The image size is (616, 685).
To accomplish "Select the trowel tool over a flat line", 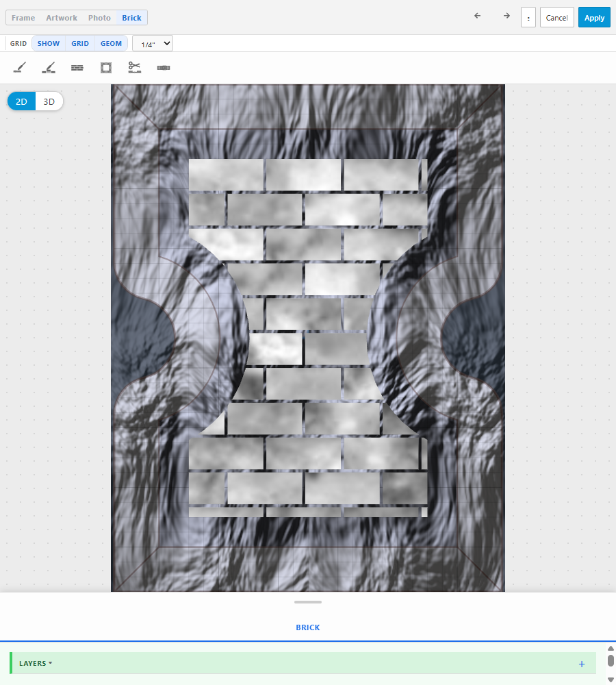I will tap(20, 68).
